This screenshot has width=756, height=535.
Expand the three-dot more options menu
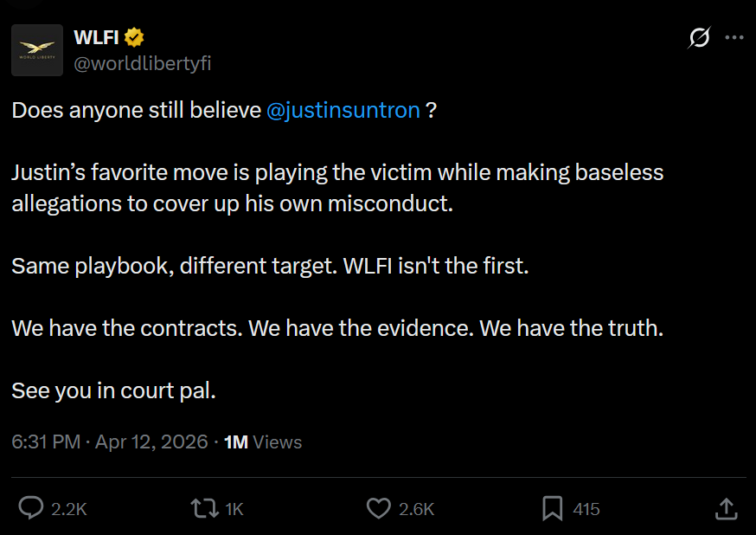pyautogui.click(x=734, y=37)
